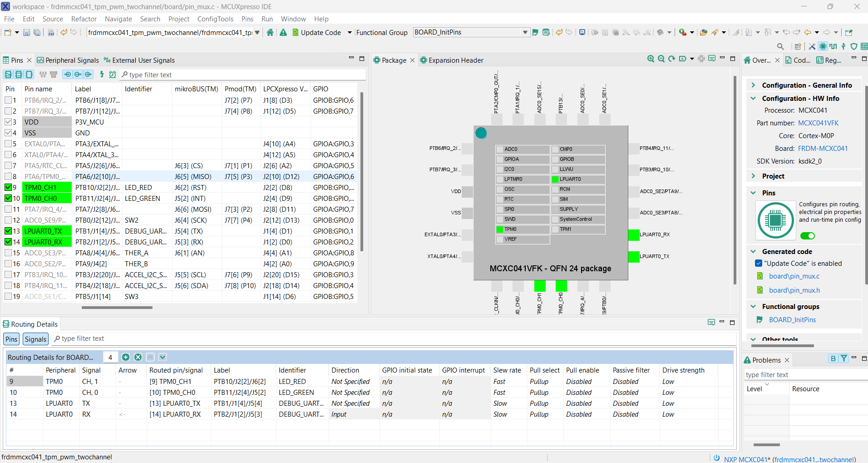Remove selected row in Routing Details

pos(138,357)
